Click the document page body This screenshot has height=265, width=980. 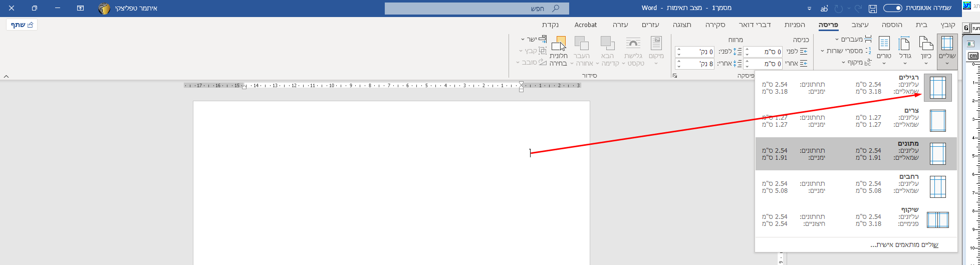[x=391, y=183]
